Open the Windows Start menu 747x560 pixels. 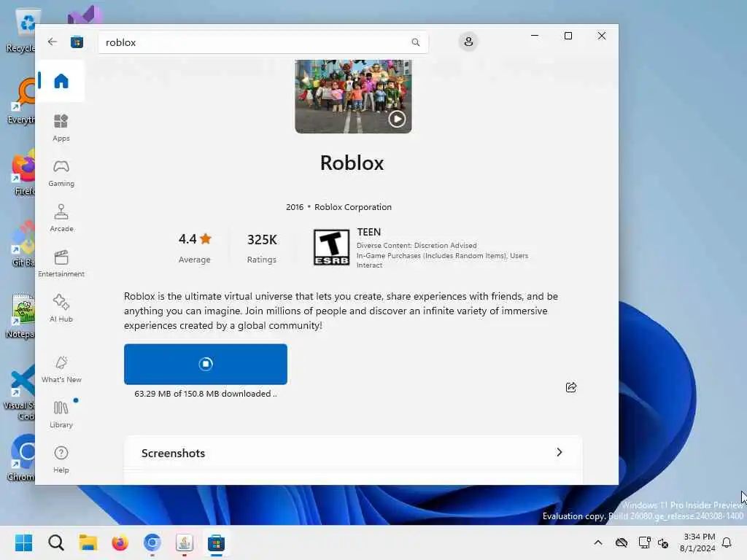[23, 542]
